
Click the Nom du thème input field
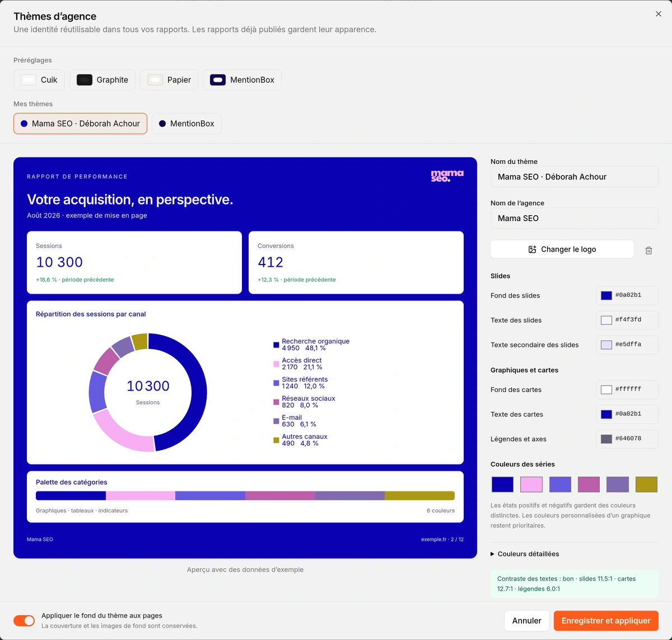[574, 177]
